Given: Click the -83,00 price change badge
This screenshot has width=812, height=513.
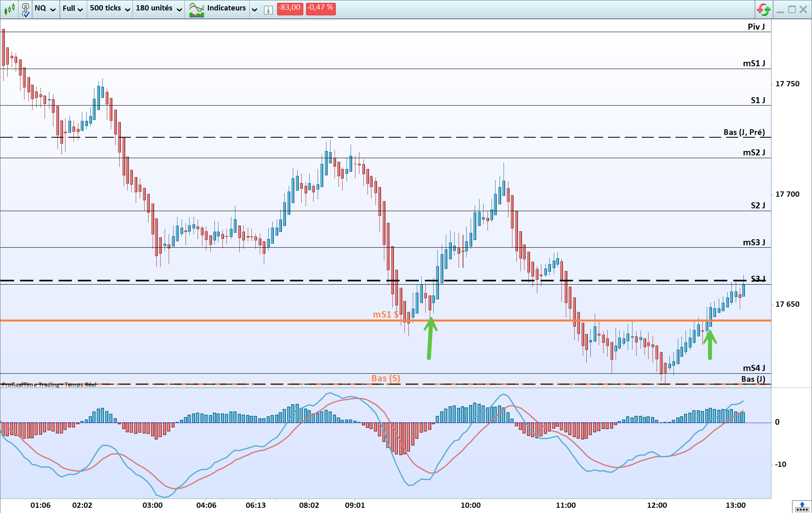Looking at the screenshot, I should [x=290, y=8].
